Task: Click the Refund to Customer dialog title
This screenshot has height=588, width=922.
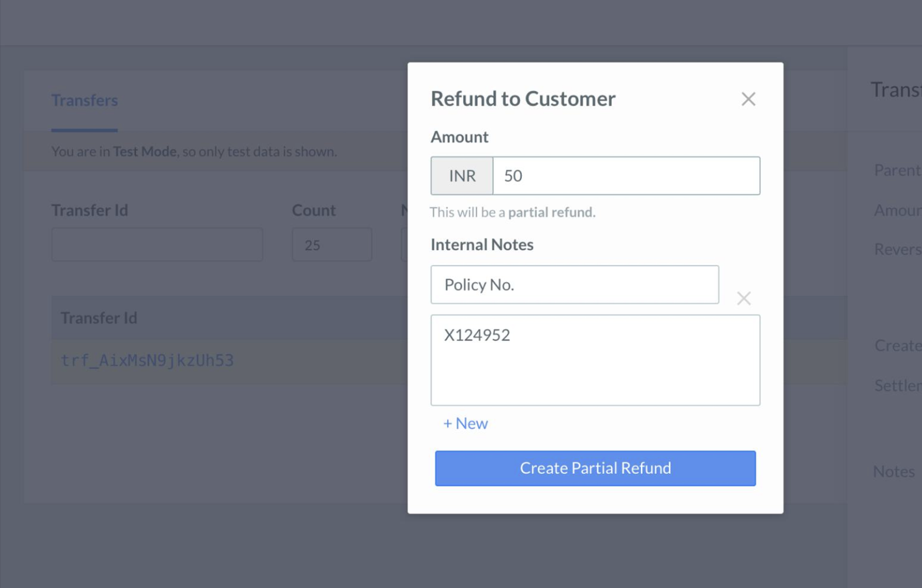Action: [523, 99]
